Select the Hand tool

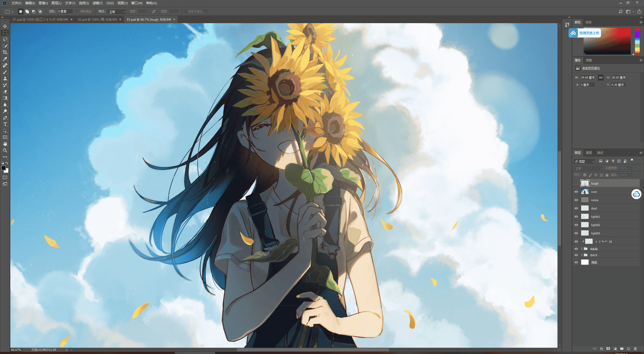[x=5, y=144]
